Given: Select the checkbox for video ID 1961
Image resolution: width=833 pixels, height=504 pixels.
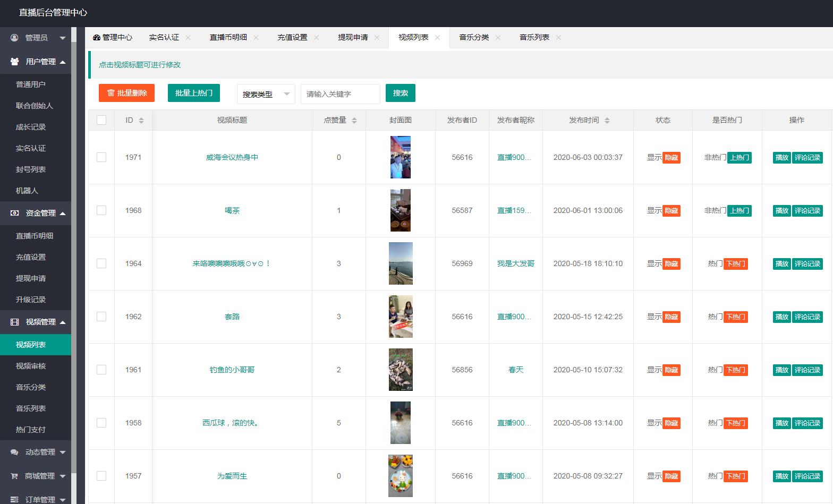Looking at the screenshot, I should click(101, 370).
